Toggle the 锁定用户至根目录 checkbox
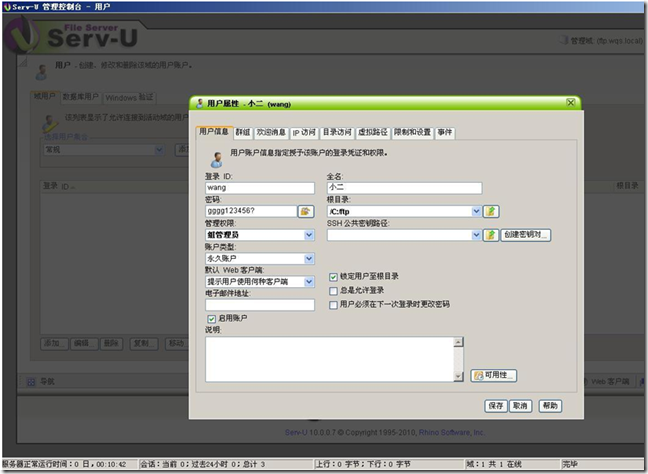Viewport: 648px width, 474px height. tap(334, 276)
